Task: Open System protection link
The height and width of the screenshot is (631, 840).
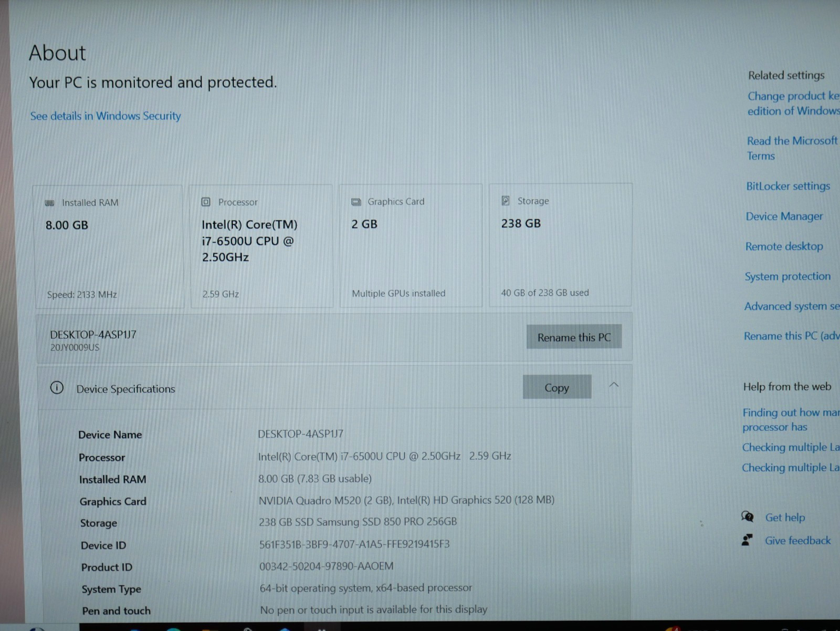Action: [787, 276]
